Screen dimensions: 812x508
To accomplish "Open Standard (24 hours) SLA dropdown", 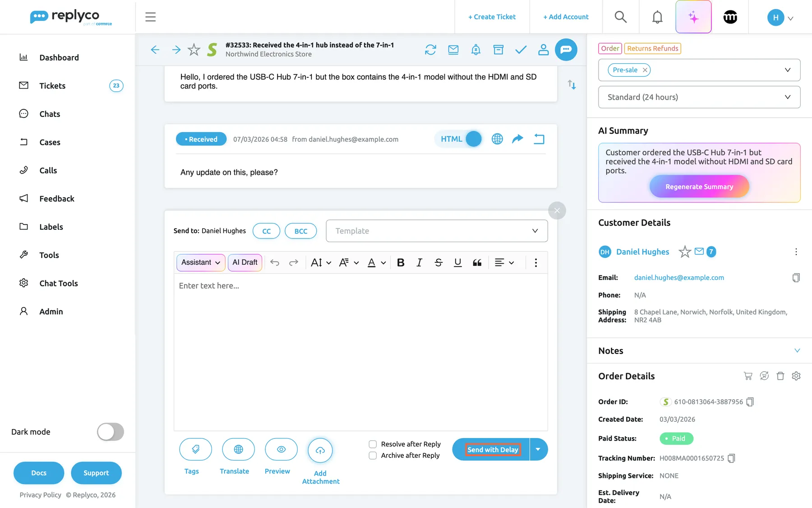I will click(699, 97).
